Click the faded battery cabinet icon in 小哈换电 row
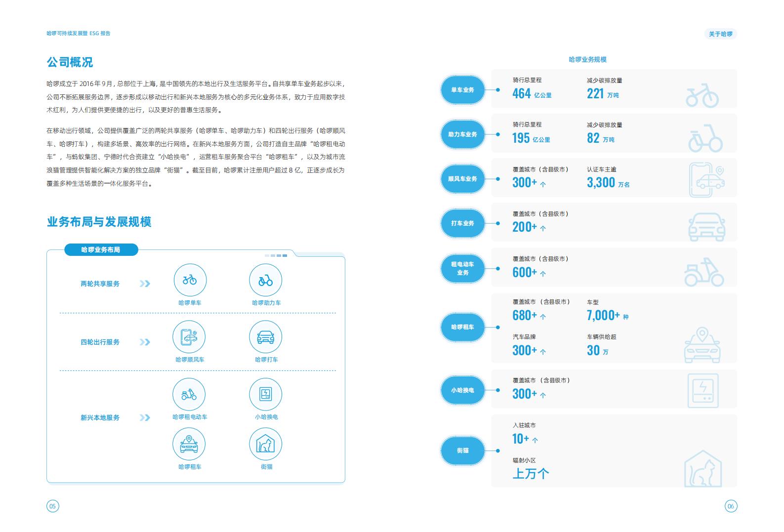 703,391
